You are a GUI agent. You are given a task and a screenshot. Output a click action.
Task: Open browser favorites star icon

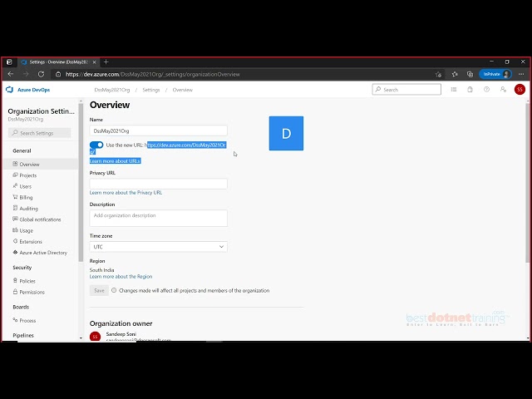(455, 74)
